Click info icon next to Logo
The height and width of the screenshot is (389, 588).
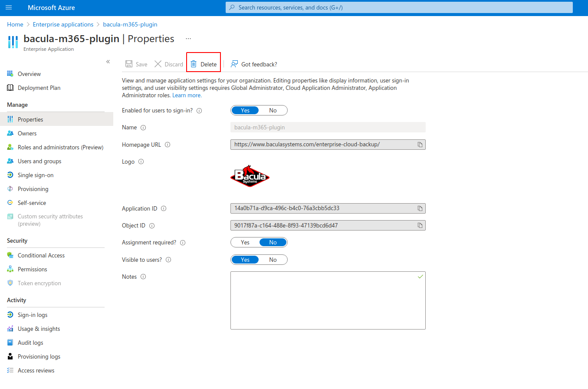click(x=141, y=162)
